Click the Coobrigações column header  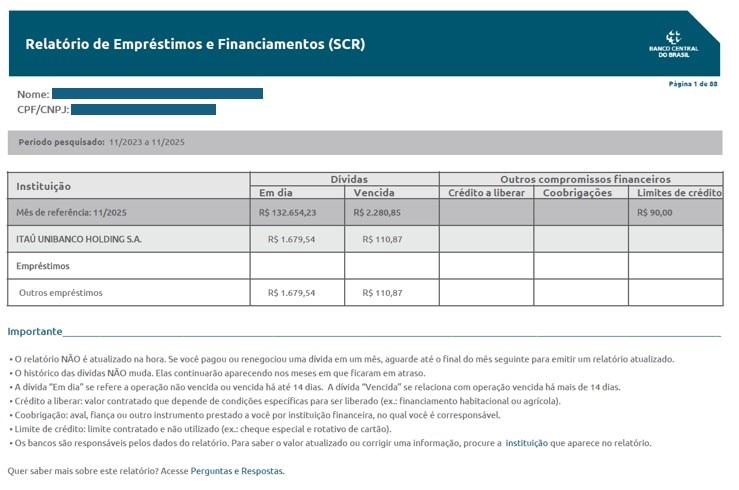[x=580, y=192]
